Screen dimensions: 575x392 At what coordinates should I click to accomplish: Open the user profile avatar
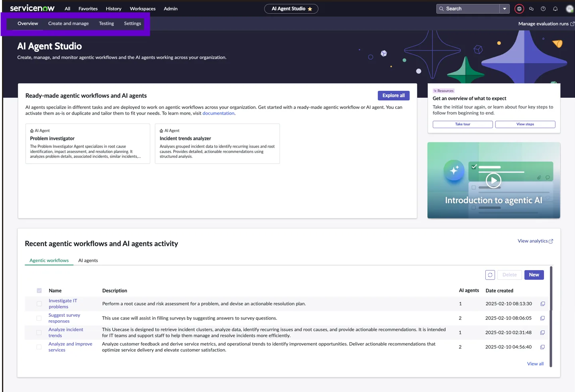[x=569, y=9]
